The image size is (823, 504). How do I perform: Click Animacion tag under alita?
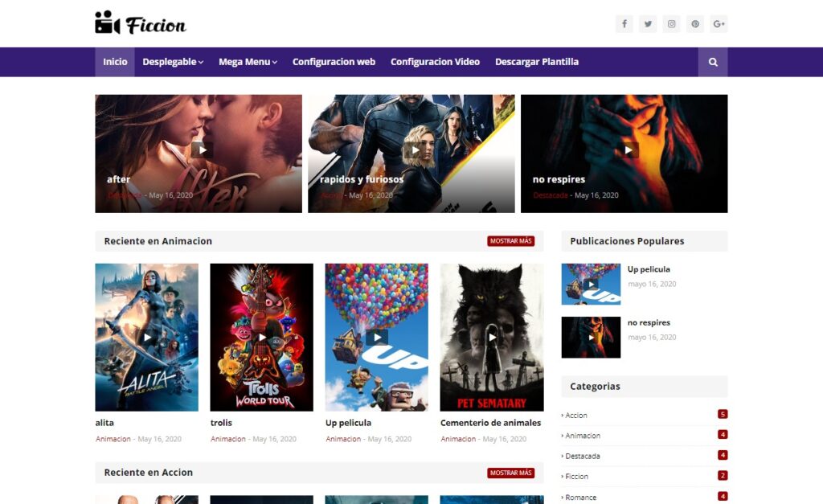click(x=113, y=439)
